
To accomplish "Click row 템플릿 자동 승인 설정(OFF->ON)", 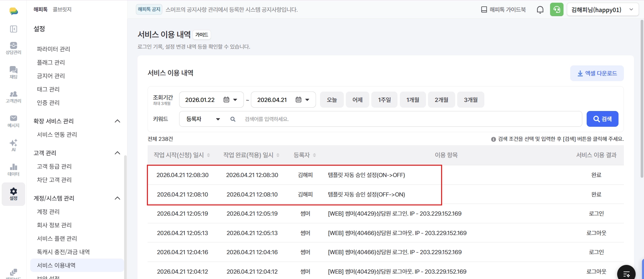I will 385,194.
